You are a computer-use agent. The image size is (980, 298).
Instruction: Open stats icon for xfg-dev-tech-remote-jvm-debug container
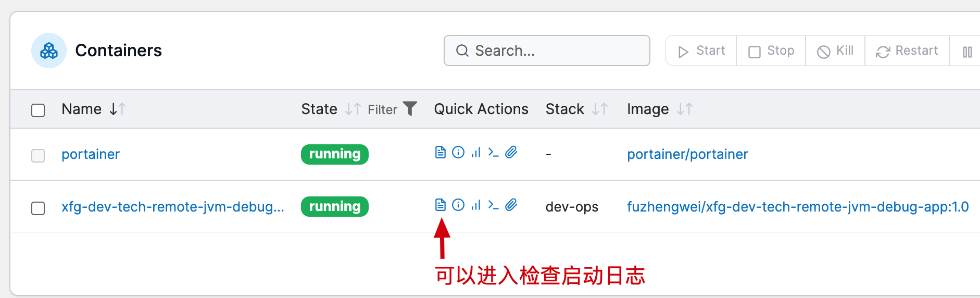476,205
